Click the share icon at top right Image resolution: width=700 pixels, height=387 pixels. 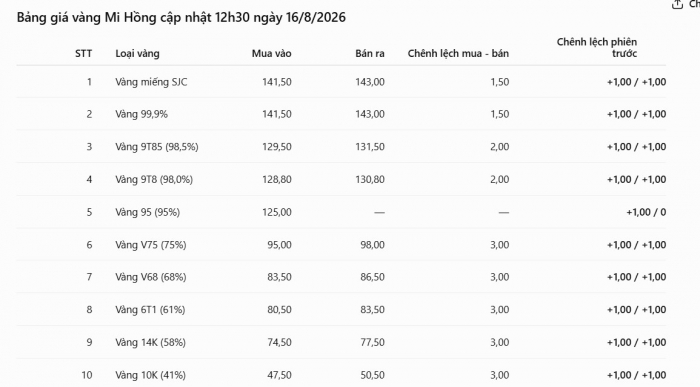click(677, 4)
